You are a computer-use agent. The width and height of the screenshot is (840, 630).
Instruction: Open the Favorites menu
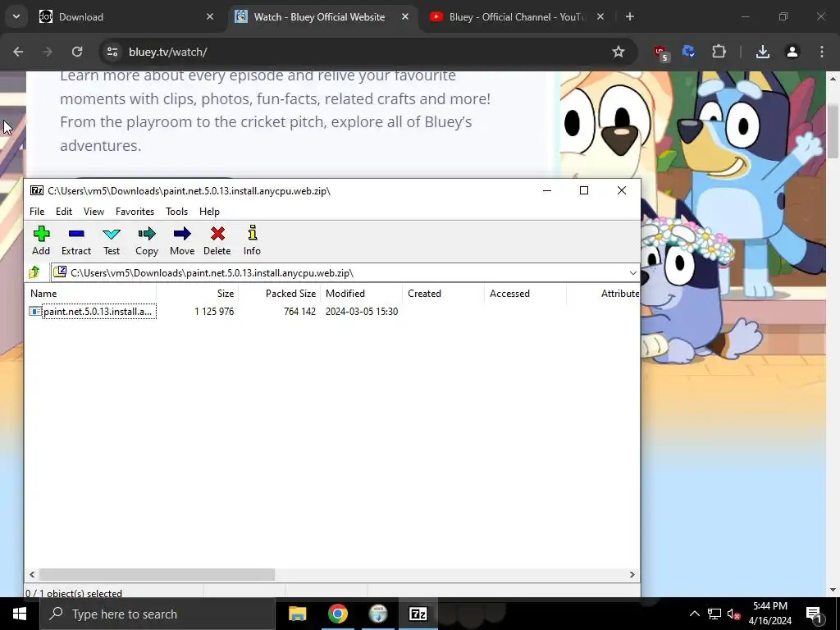(x=135, y=212)
